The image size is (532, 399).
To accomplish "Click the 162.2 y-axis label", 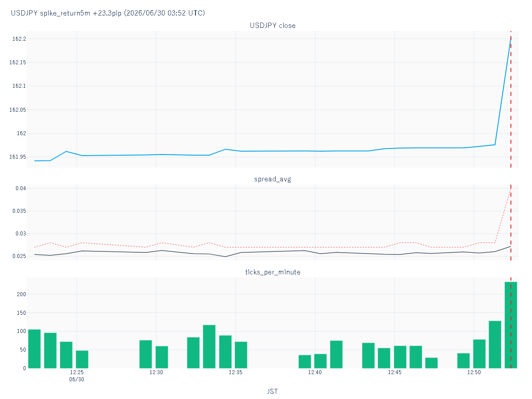I will coord(19,39).
